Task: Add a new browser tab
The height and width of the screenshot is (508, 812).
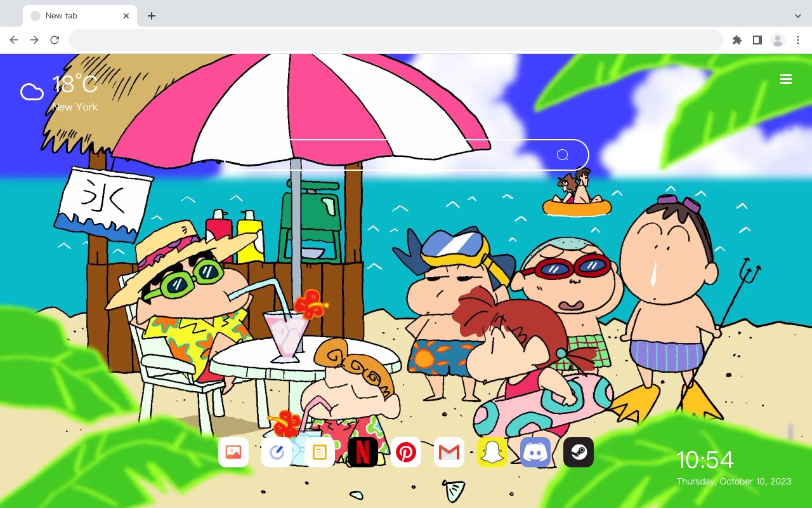Action: 151,16
